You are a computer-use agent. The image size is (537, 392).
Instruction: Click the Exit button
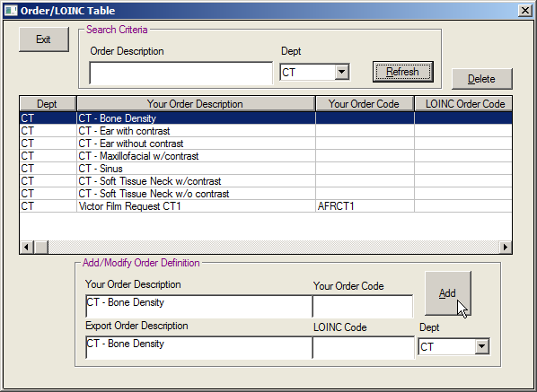point(44,39)
